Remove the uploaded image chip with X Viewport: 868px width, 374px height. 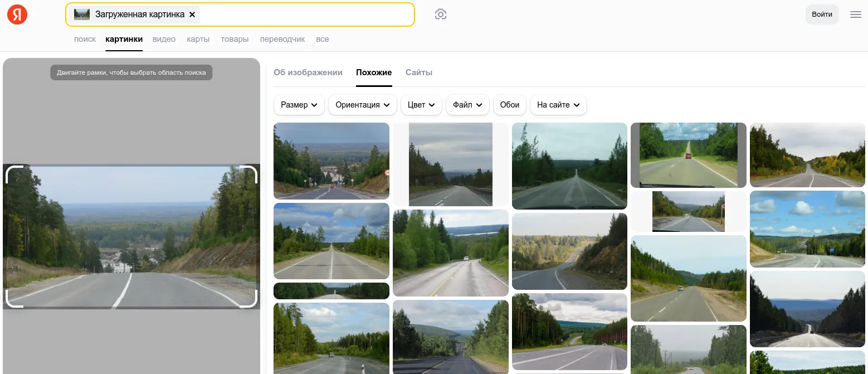click(x=192, y=14)
